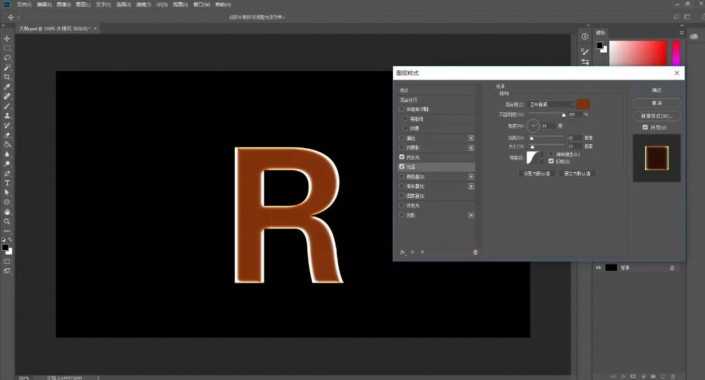Toggle the Inner Glow effect checkbox
Image resolution: width=705 pixels, height=380 pixels.
402,157
